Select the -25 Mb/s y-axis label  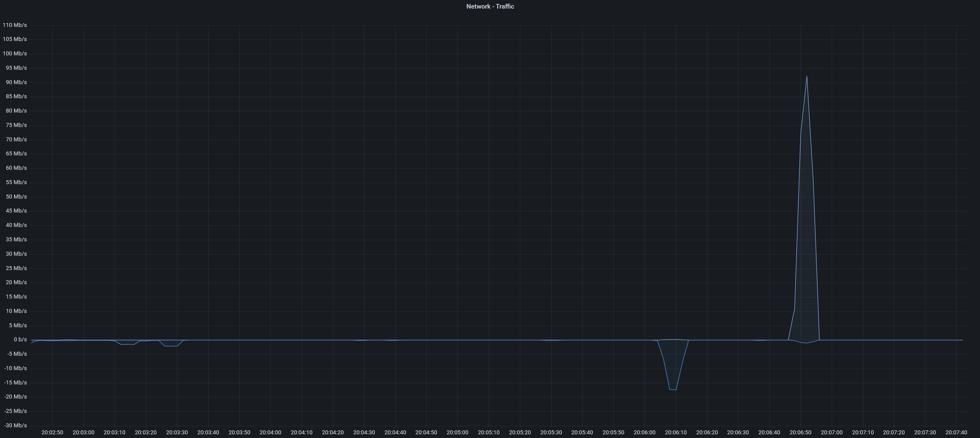point(16,411)
